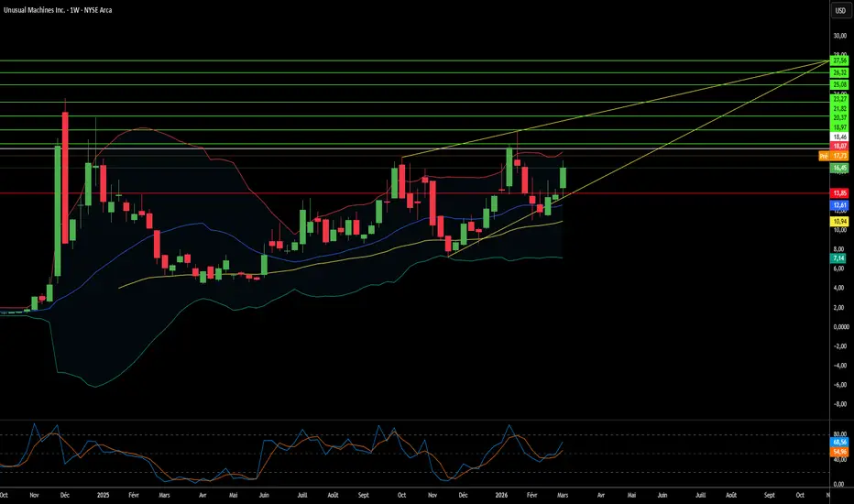
Task: Select the red 13,85 horizontal line label
Action: (839, 192)
